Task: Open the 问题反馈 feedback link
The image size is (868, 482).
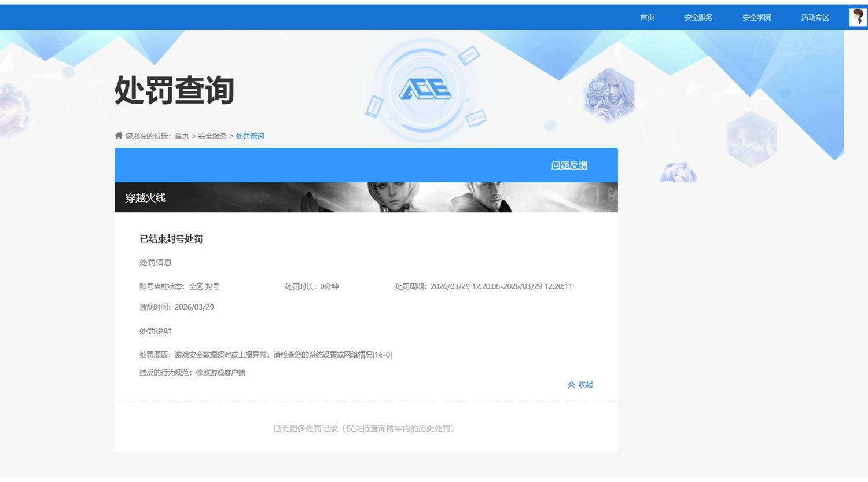Action: tap(569, 165)
